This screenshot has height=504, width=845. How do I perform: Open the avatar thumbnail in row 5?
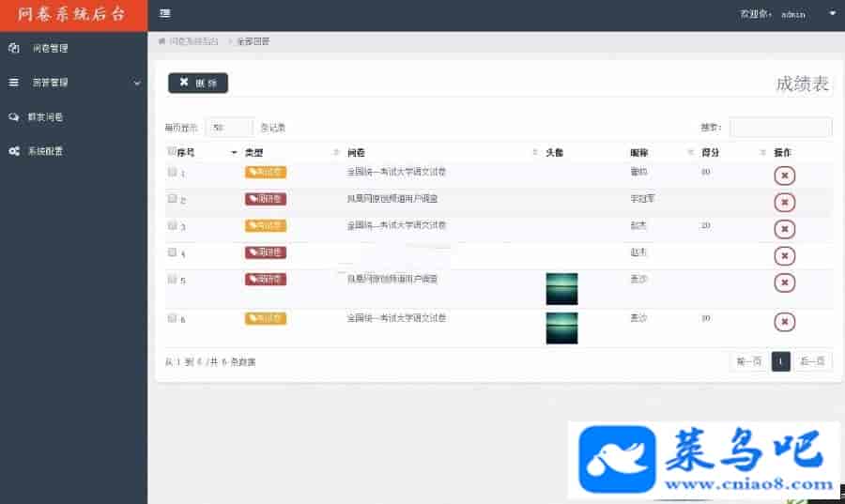pyautogui.click(x=561, y=289)
